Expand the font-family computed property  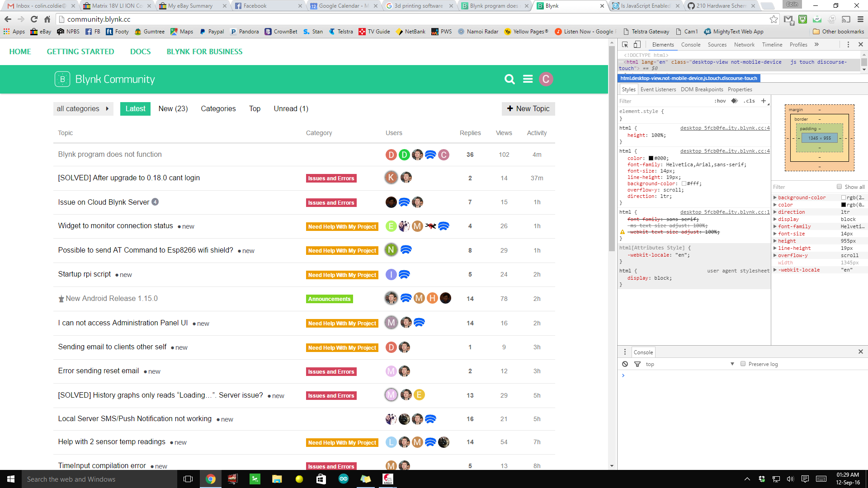[775, 226]
